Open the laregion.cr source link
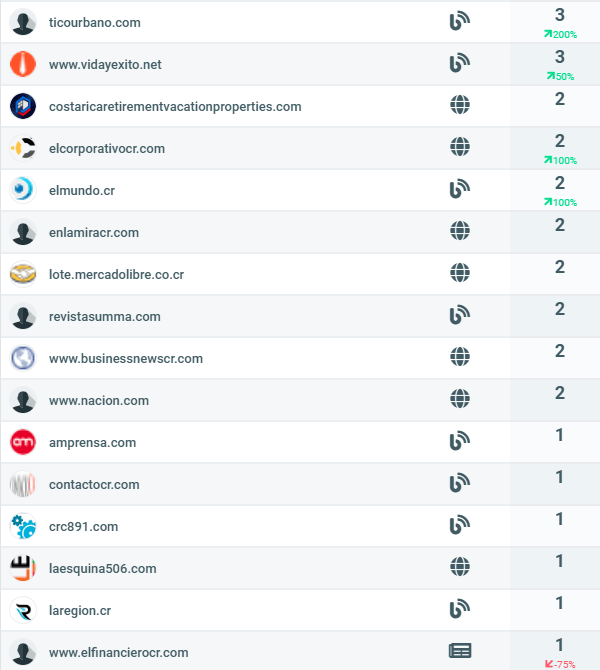This screenshot has height=670, width=600. point(80,611)
